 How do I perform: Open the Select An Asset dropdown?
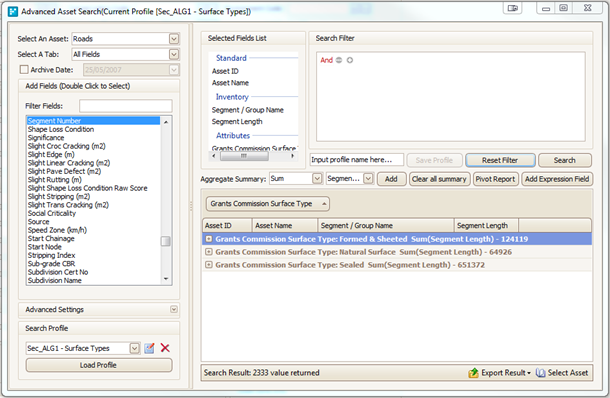point(174,39)
